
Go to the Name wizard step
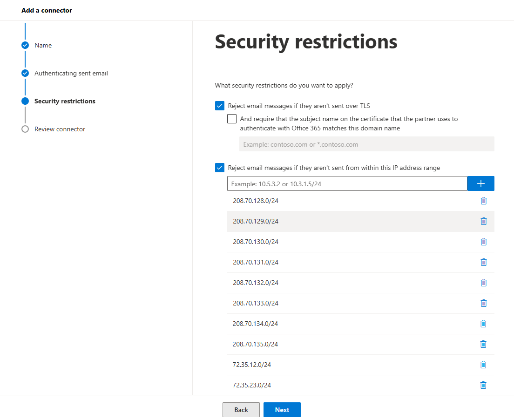[43, 45]
